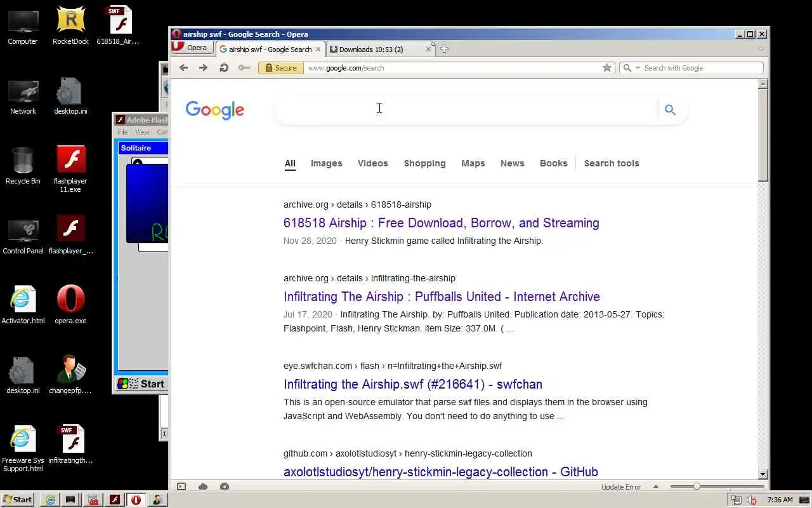The width and height of the screenshot is (812, 508).
Task: Click the vertical scrollbar thumb
Action: pyautogui.click(x=763, y=135)
